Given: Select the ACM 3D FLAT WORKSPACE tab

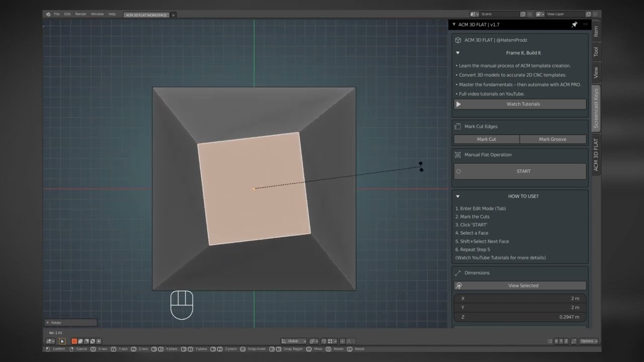Looking at the screenshot, I should (x=146, y=15).
